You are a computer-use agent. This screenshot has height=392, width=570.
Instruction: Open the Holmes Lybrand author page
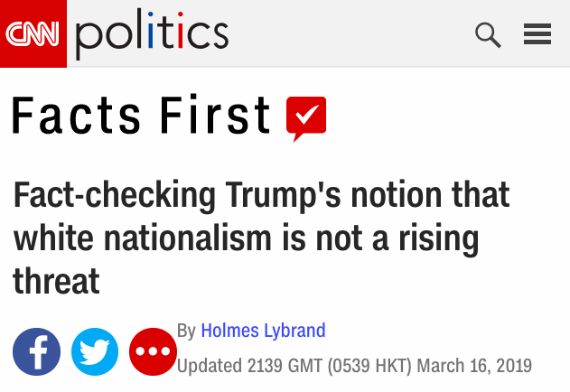[x=263, y=331]
